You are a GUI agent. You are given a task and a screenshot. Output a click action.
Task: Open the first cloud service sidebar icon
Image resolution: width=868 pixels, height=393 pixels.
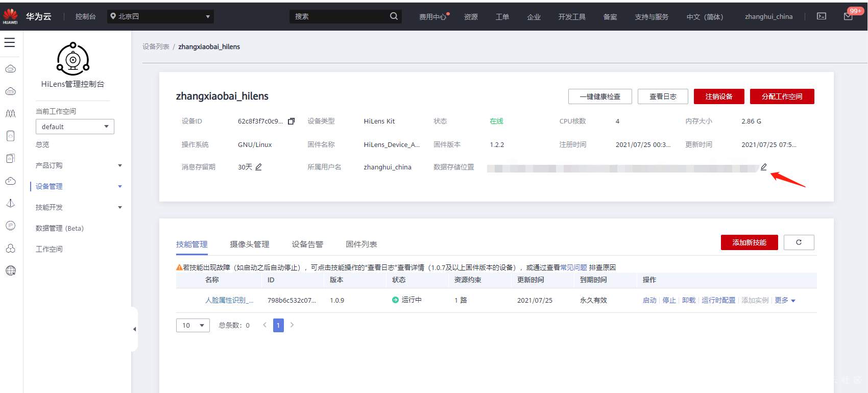(x=11, y=69)
